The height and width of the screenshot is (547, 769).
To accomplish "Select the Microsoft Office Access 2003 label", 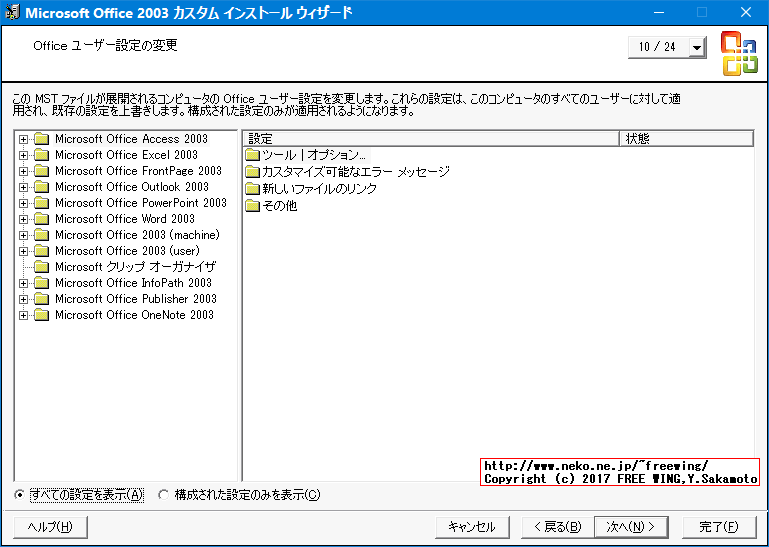I will coord(131,139).
